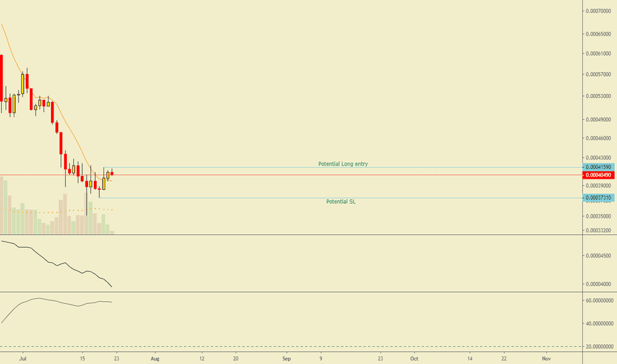This screenshot has height=364, width=617.
Task: Select the red 0.00040490 current price tag
Action: (x=598, y=175)
